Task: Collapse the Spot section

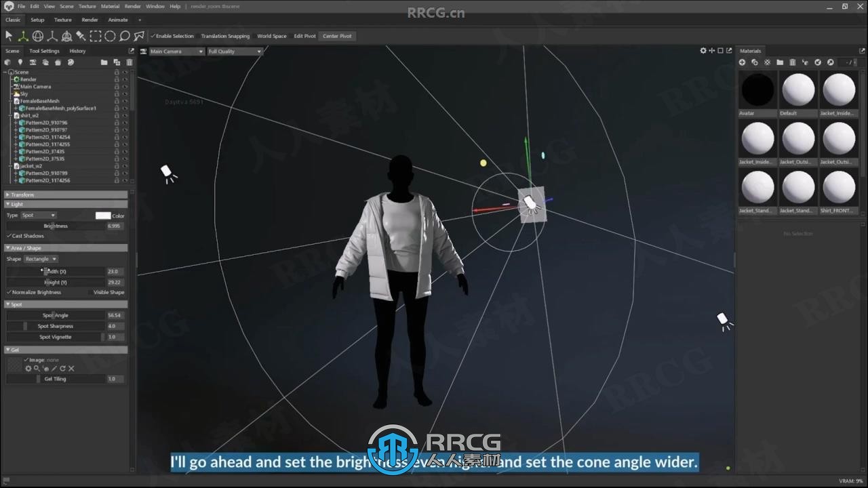Action: 66,304
